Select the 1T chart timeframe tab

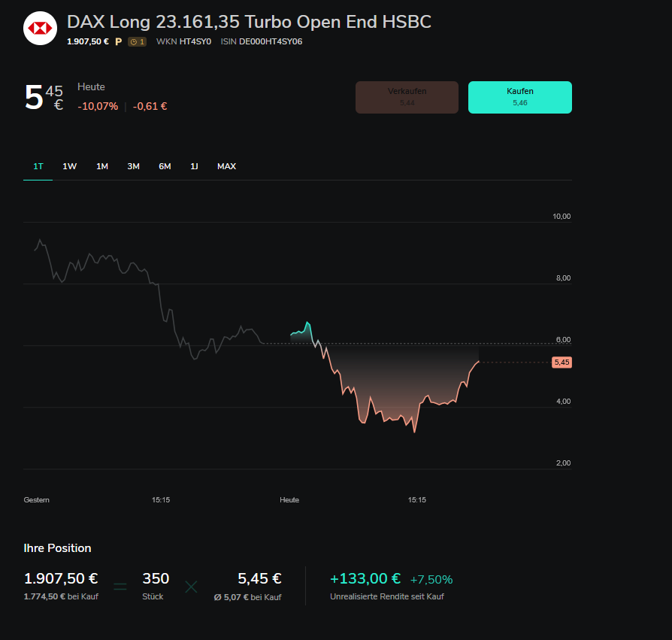pyautogui.click(x=38, y=166)
